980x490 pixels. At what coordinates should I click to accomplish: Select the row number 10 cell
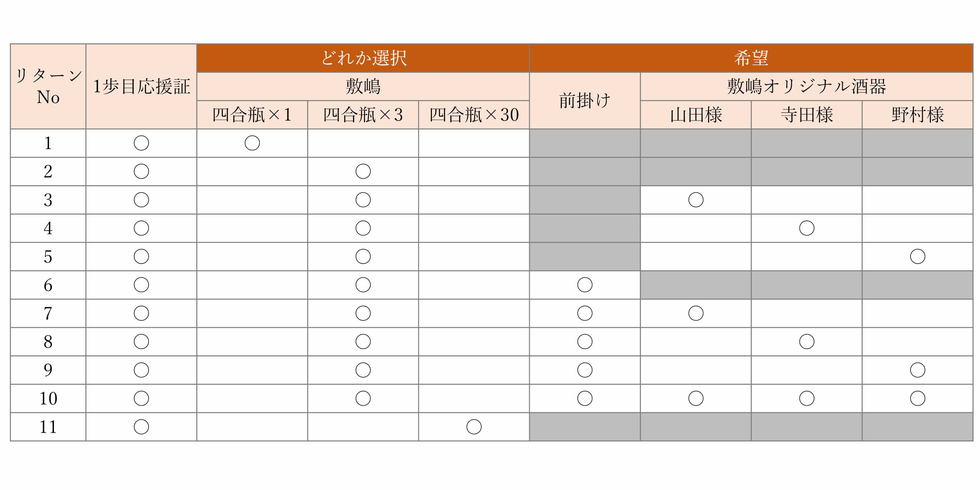coord(48,398)
